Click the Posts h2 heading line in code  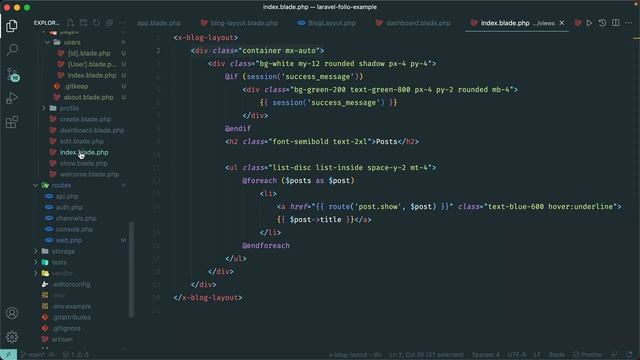322,142
